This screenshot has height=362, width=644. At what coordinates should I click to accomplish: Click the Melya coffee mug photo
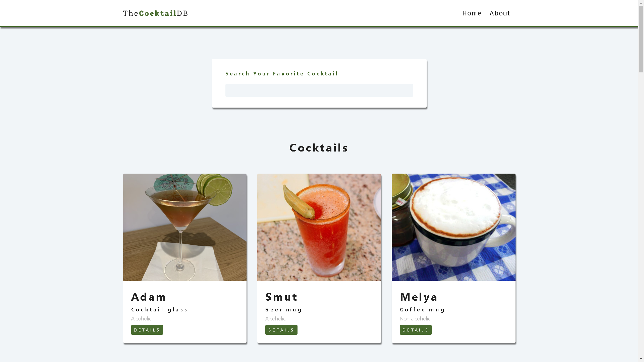point(453,227)
